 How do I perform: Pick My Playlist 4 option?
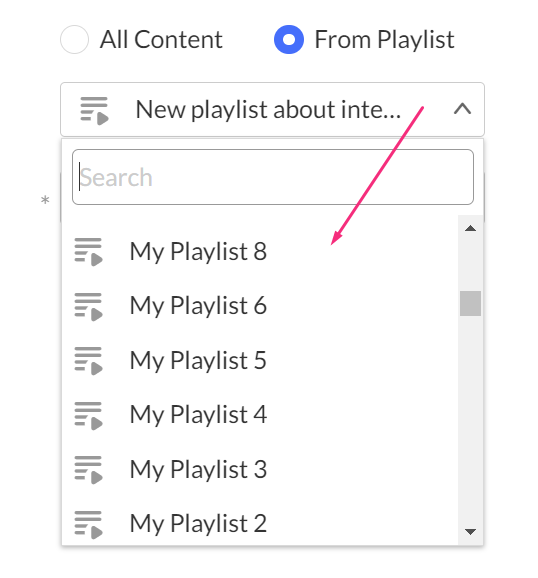(260, 415)
